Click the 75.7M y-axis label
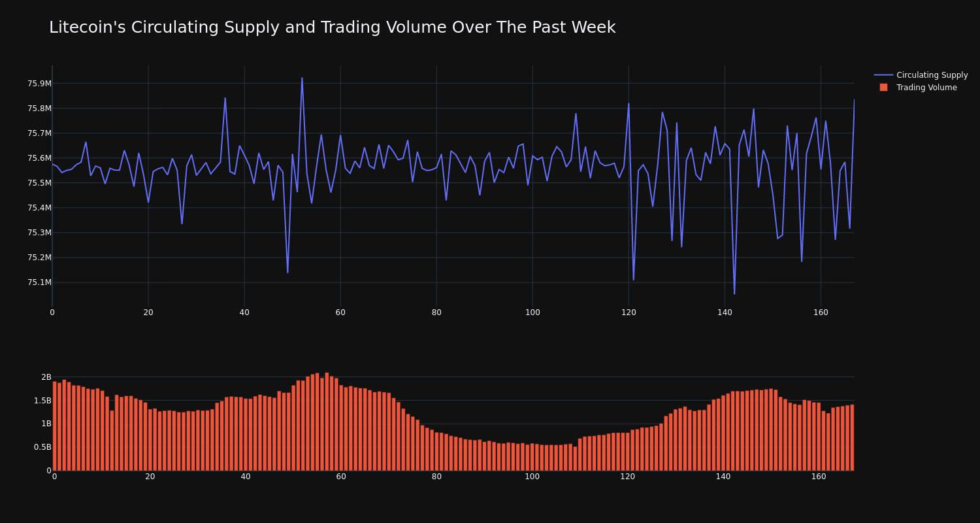 pos(39,133)
